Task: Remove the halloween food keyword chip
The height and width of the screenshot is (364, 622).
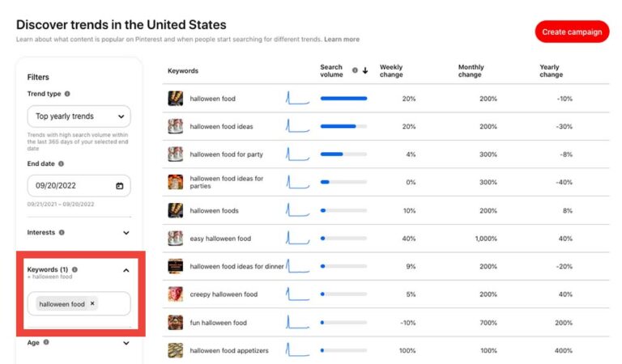Action: (x=92, y=303)
